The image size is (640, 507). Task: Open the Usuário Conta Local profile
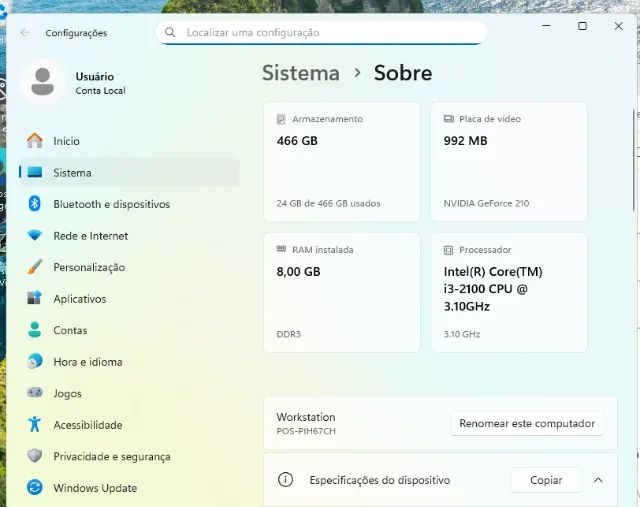pyautogui.click(x=74, y=82)
